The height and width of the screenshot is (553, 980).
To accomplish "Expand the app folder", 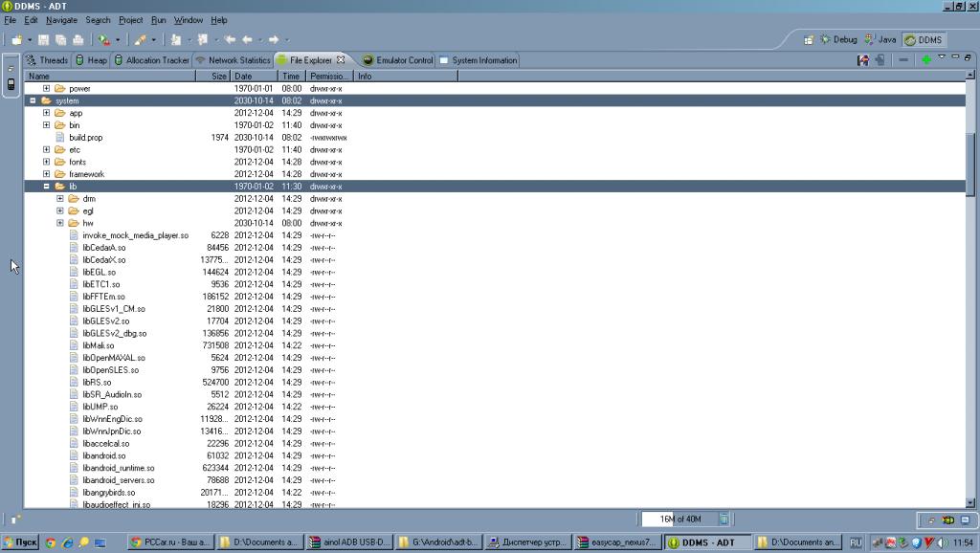I will [46, 113].
